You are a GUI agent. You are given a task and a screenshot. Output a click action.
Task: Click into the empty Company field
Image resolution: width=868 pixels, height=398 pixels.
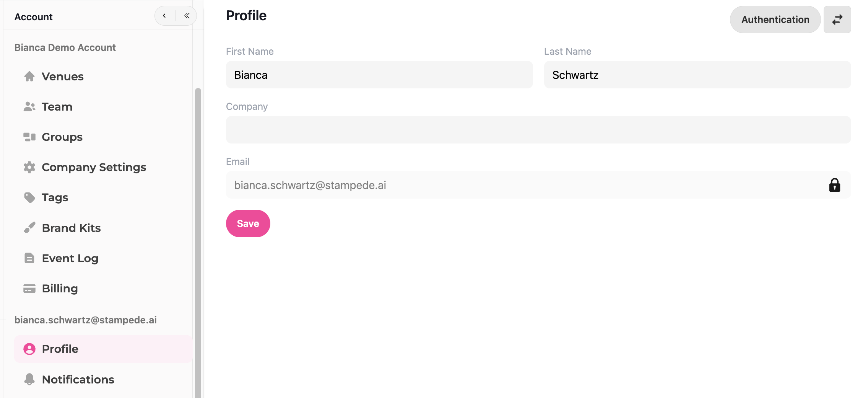coord(538,130)
